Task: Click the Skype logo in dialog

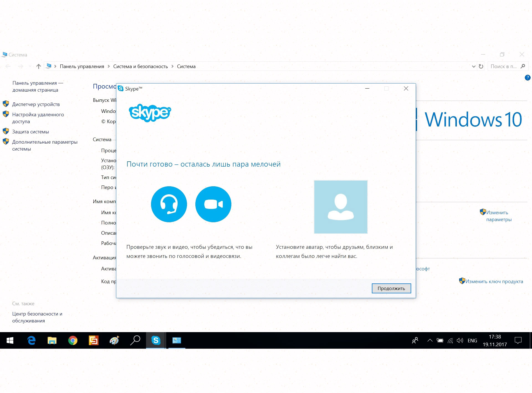Action: pyautogui.click(x=150, y=112)
